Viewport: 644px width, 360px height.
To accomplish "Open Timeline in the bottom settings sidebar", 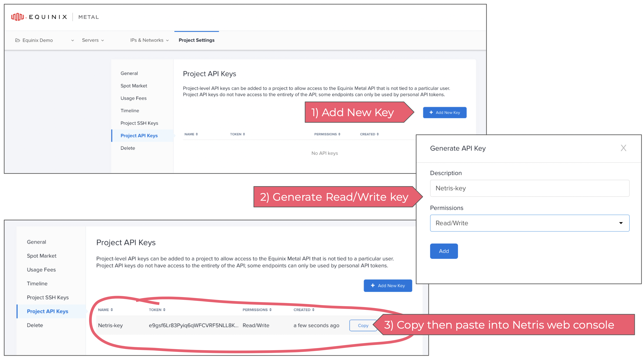I will pos(37,284).
